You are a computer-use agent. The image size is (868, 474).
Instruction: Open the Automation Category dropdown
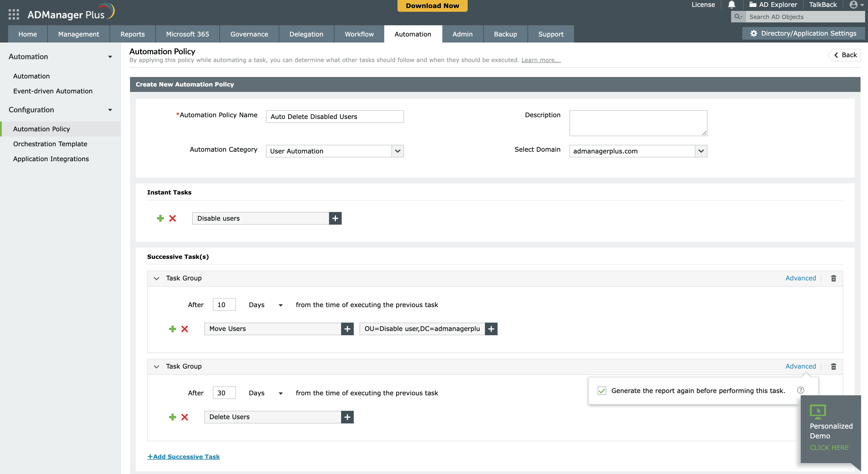397,151
